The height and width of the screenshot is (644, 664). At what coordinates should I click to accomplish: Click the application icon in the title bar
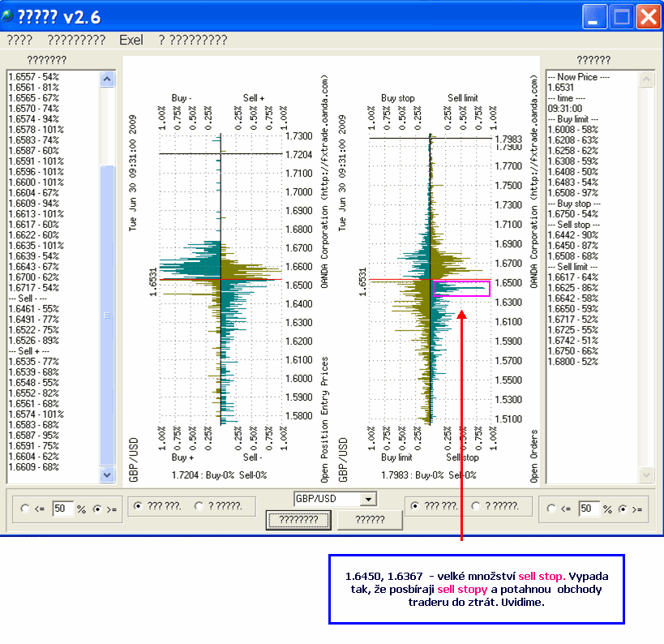(x=9, y=16)
